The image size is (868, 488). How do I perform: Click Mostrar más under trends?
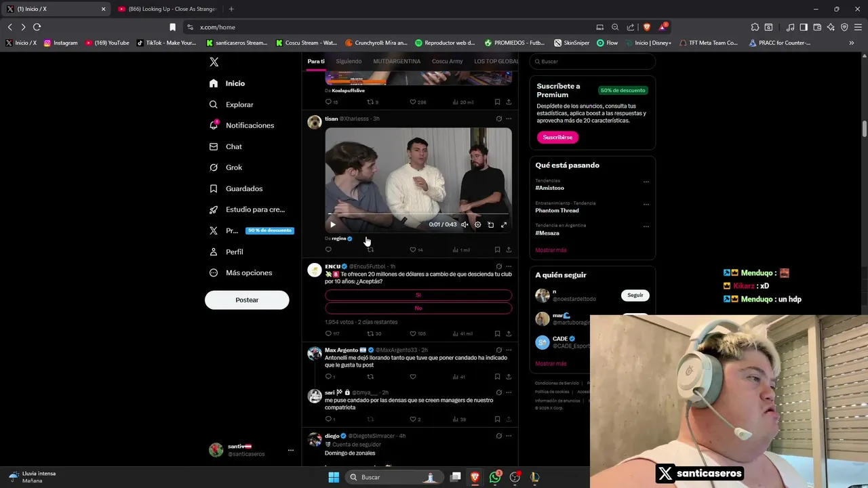(x=551, y=250)
